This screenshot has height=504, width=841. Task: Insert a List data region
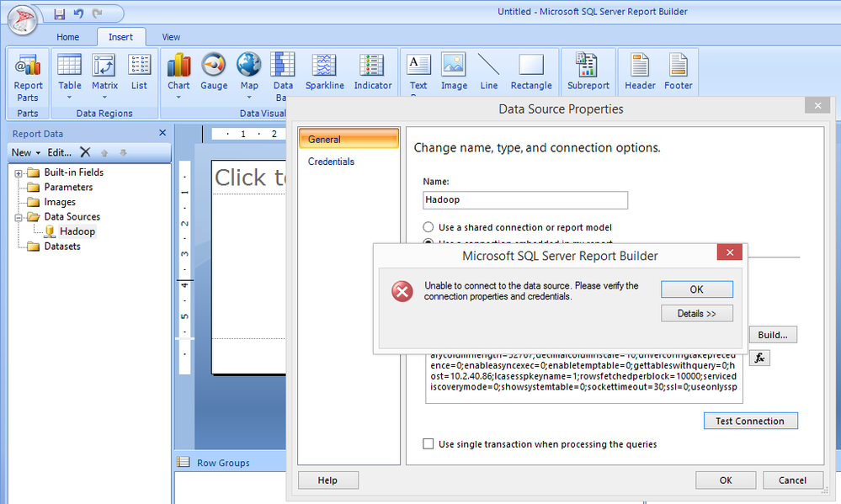pos(140,72)
